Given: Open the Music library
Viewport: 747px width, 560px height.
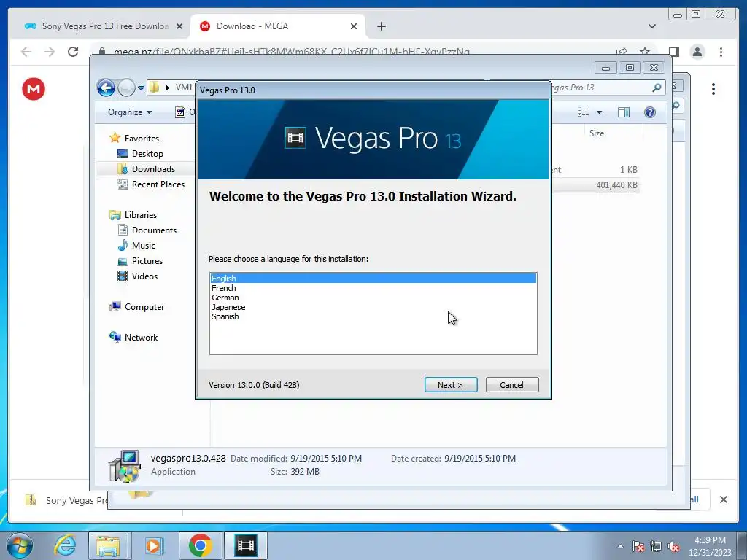Looking at the screenshot, I should pyautogui.click(x=144, y=245).
